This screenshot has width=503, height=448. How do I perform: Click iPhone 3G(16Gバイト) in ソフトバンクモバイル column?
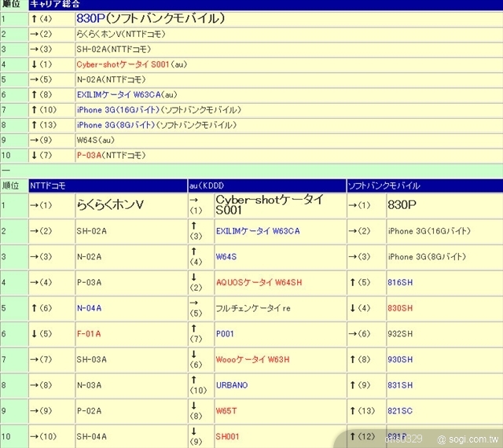click(429, 231)
